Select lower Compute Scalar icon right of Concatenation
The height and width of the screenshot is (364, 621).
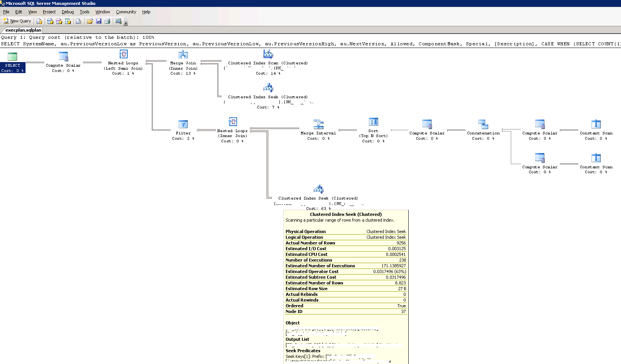coord(540,158)
